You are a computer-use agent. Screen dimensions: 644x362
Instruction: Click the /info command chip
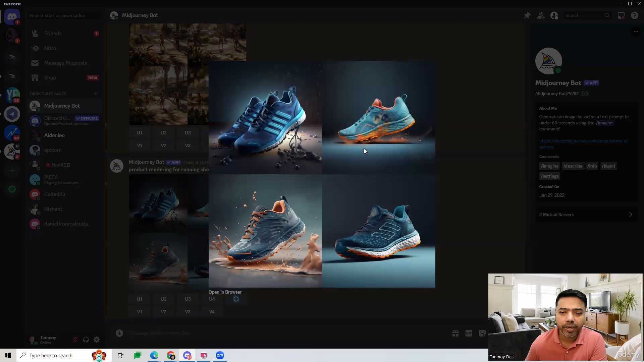click(592, 166)
